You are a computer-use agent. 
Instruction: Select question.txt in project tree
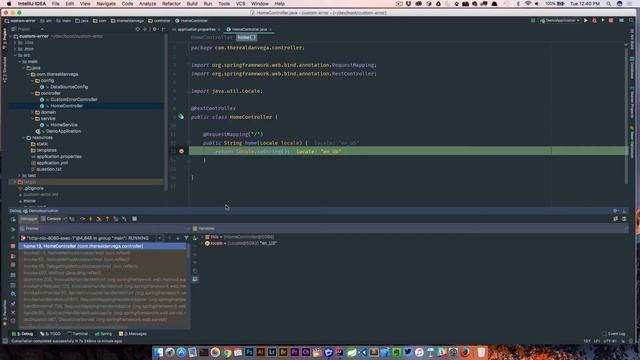click(49, 169)
